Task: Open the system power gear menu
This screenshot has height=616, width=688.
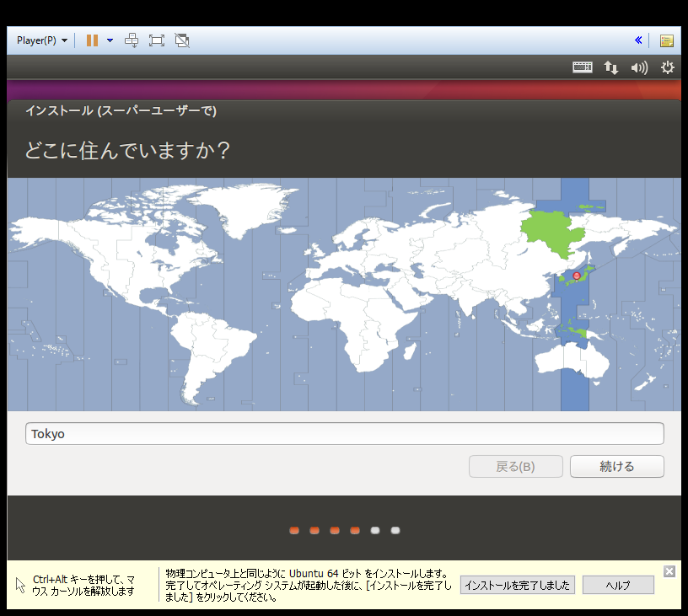Action: [668, 67]
